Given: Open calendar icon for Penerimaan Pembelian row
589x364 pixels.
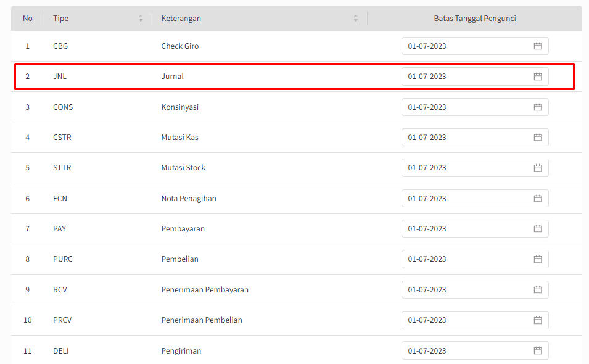Looking at the screenshot, I should click(x=537, y=320).
